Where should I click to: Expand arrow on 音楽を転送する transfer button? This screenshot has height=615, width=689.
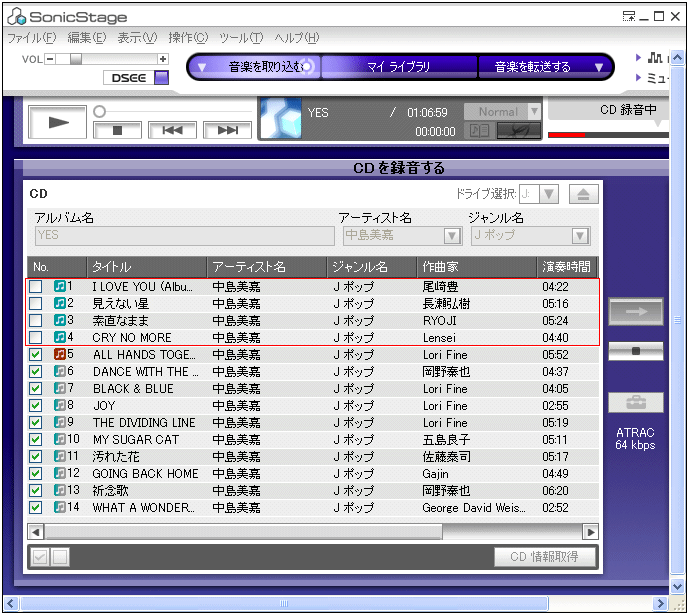(599, 67)
